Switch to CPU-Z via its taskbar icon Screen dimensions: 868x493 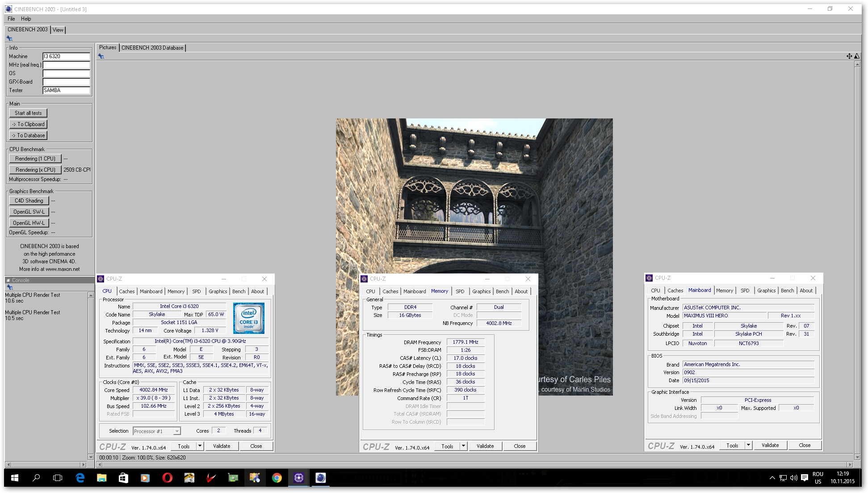pos(298,478)
